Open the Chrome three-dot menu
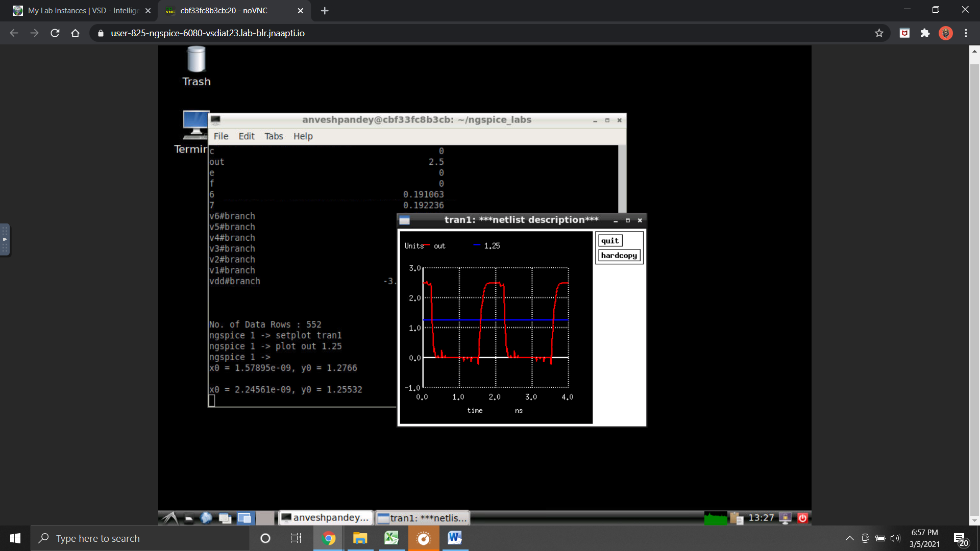980x551 pixels. coord(966,33)
